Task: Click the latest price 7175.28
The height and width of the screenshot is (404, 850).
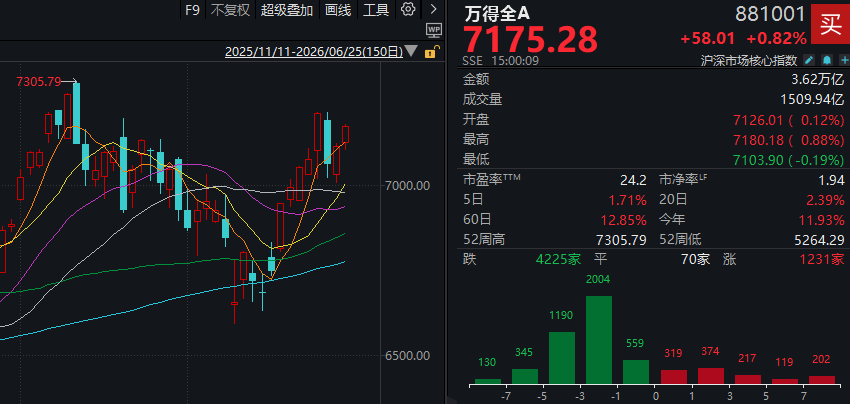Action: (530, 40)
